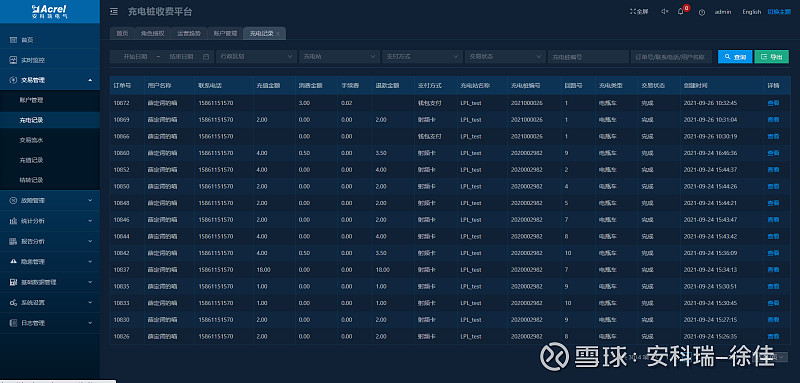Image resolution: width=800 pixels, height=383 pixels.
Task: Click 钱包支付 payment cell in row 10866
Action: [429, 136]
